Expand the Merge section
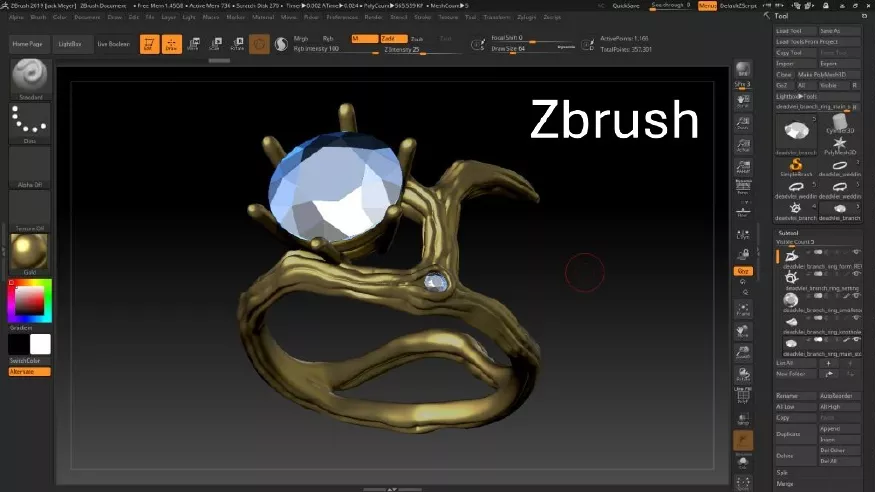875x492 pixels. pos(785,484)
